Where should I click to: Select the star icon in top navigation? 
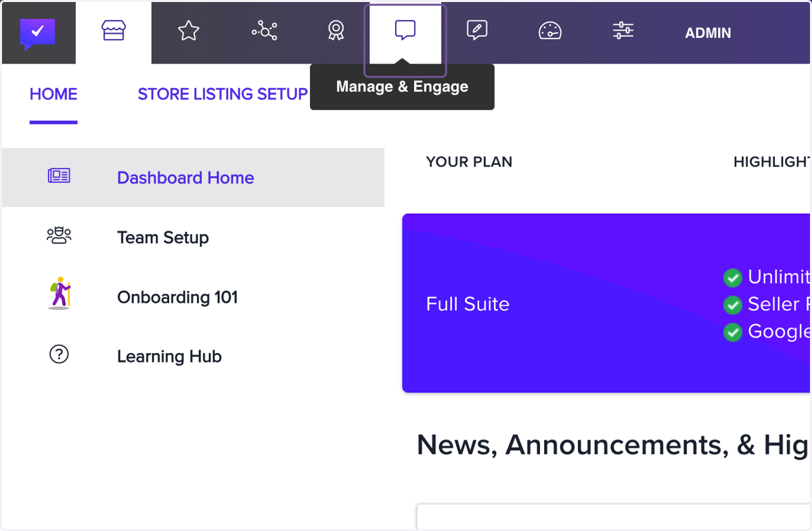[x=189, y=31]
